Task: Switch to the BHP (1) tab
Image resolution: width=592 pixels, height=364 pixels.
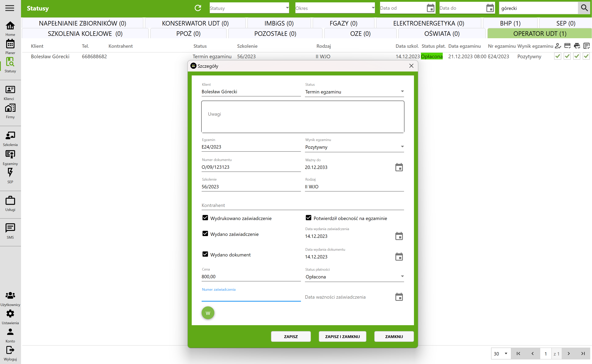Action: point(510,23)
